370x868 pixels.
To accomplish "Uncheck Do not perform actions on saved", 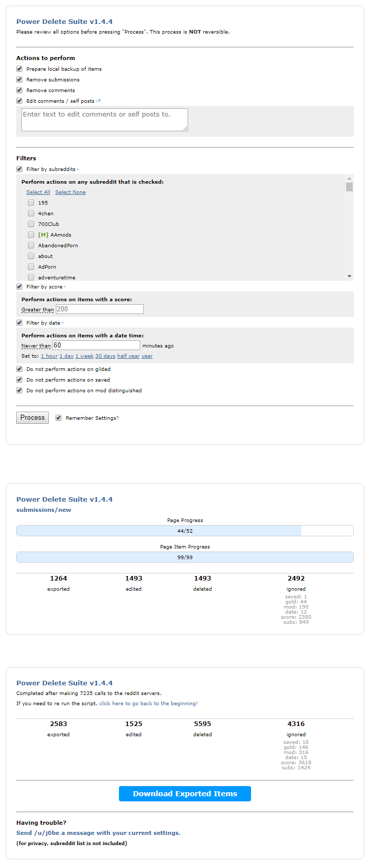I will (x=19, y=380).
